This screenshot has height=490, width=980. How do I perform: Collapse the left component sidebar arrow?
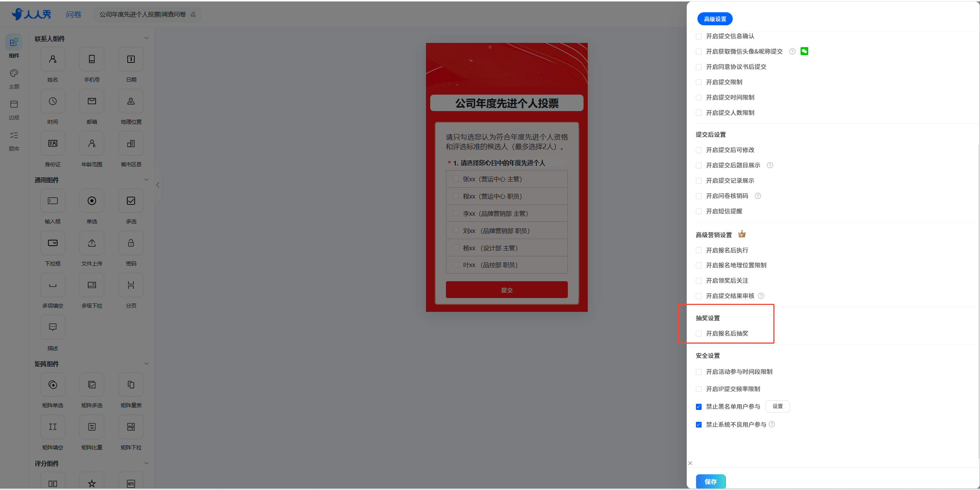click(158, 185)
